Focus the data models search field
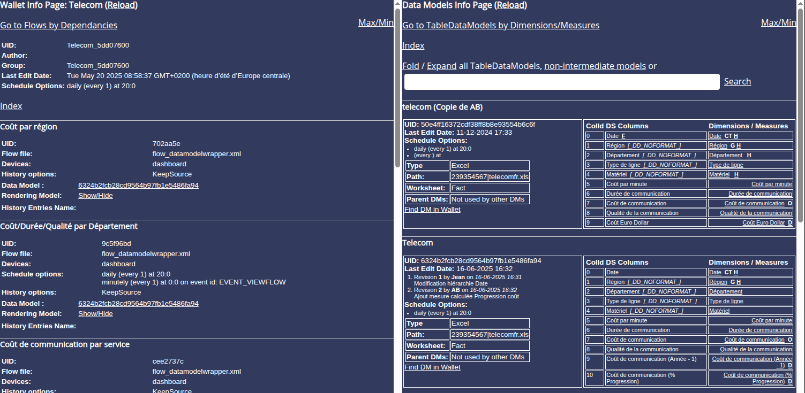The height and width of the screenshot is (393, 805). [x=562, y=82]
